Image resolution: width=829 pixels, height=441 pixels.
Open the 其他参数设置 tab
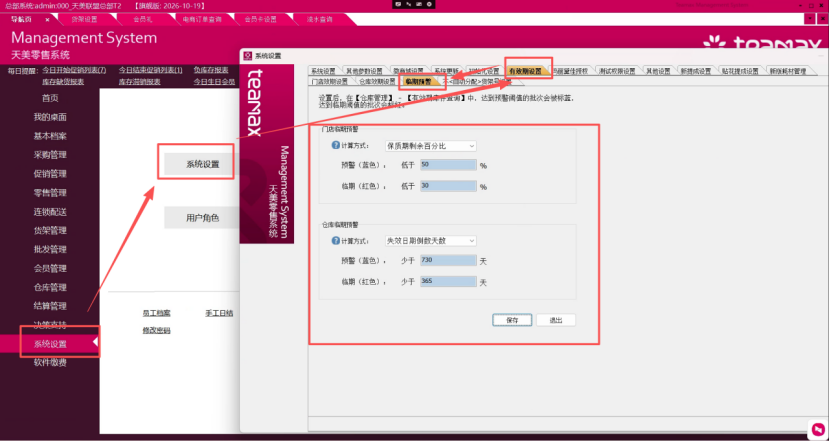(x=364, y=71)
